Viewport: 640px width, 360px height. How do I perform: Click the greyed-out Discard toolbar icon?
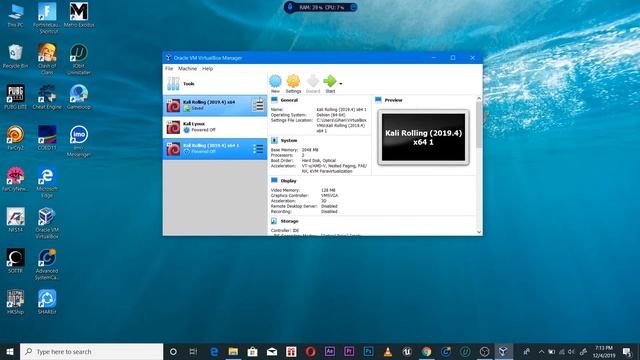[x=313, y=84]
